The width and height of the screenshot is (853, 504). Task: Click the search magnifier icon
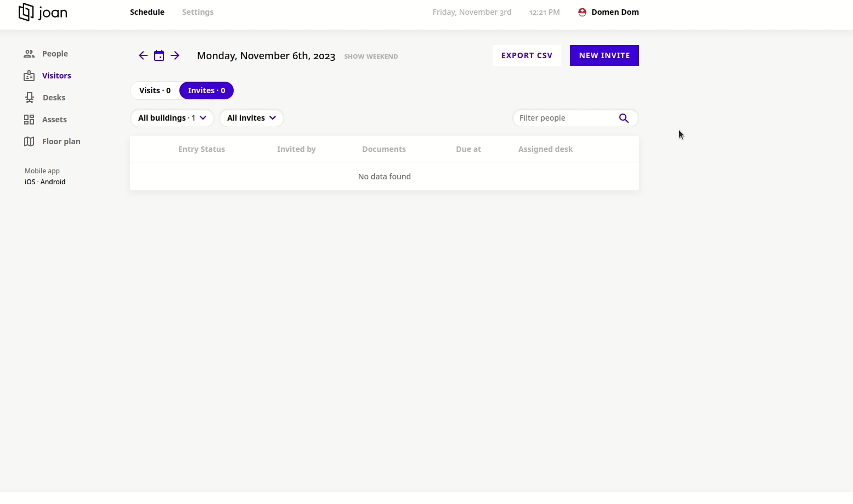(x=624, y=118)
